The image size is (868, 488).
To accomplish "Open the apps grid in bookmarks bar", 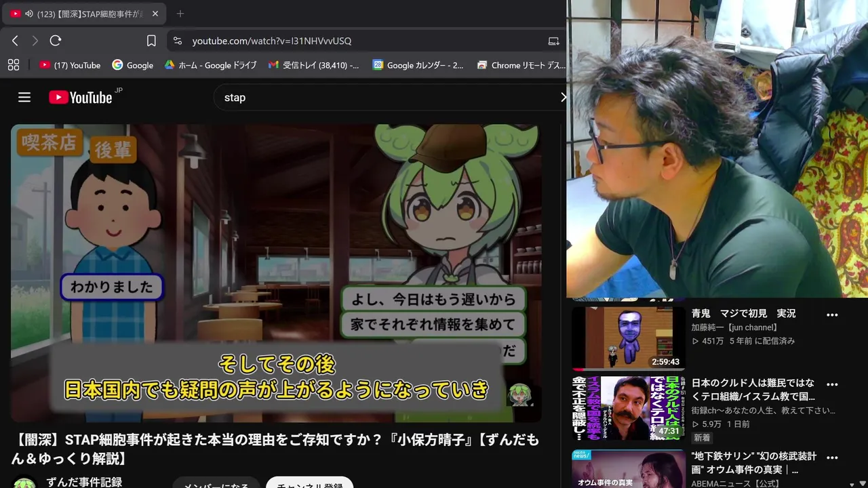I will pyautogui.click(x=13, y=65).
